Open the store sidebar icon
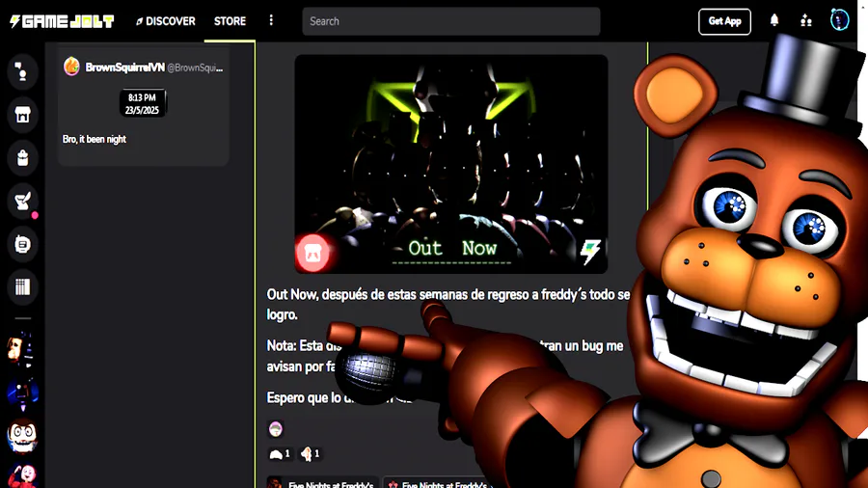 [x=23, y=115]
